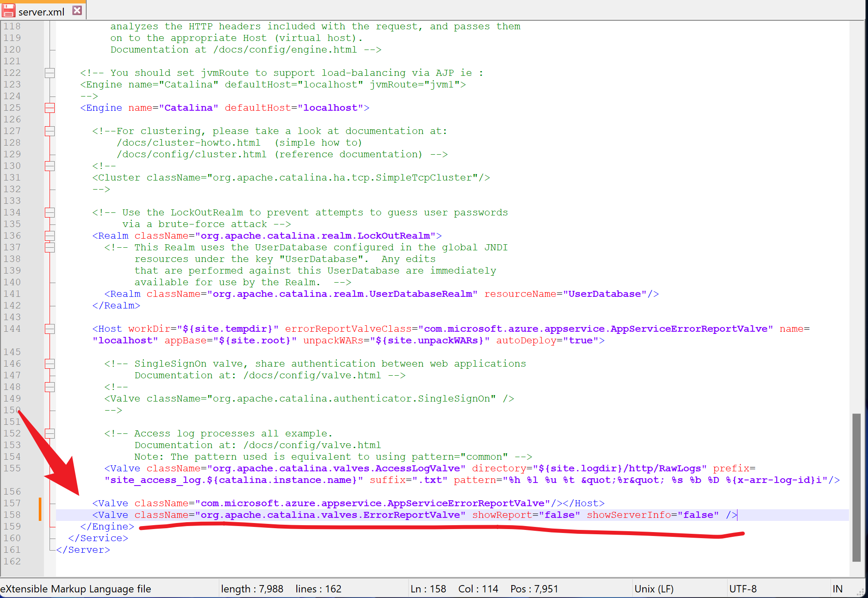
Task: Select the server.xml tab
Action: pos(41,12)
